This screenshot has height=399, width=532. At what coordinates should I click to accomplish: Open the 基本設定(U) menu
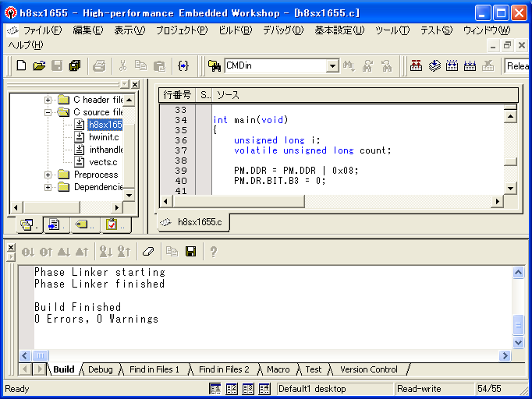tap(339, 30)
